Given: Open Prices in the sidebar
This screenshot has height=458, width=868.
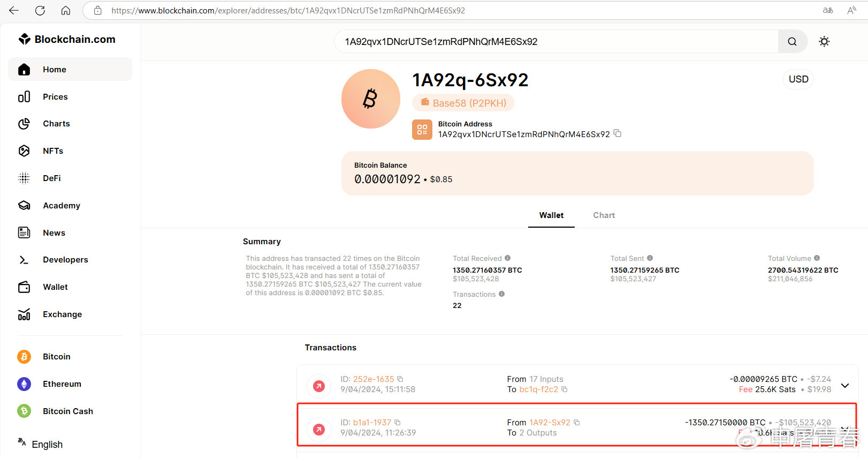Looking at the screenshot, I should 55,97.
